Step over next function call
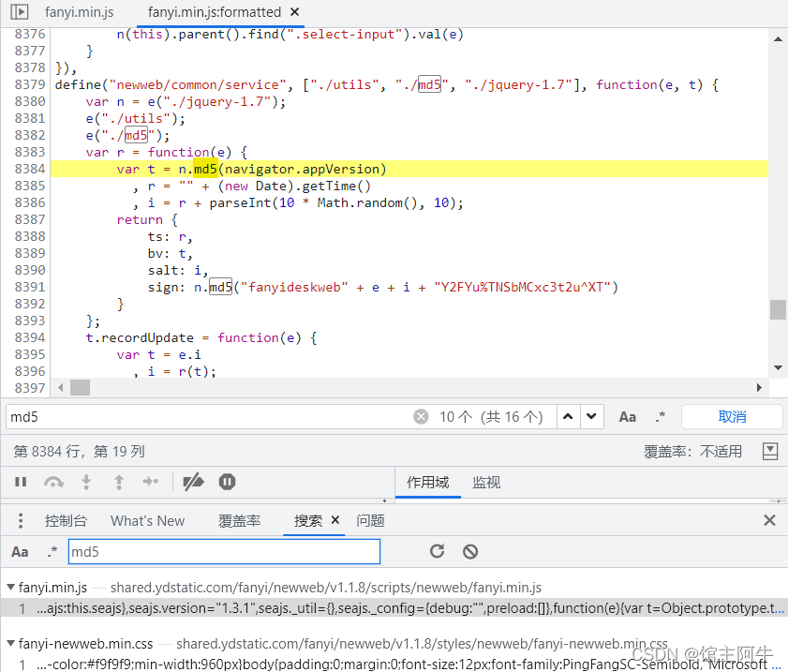Screen dimensions: 788x672 point(53,482)
